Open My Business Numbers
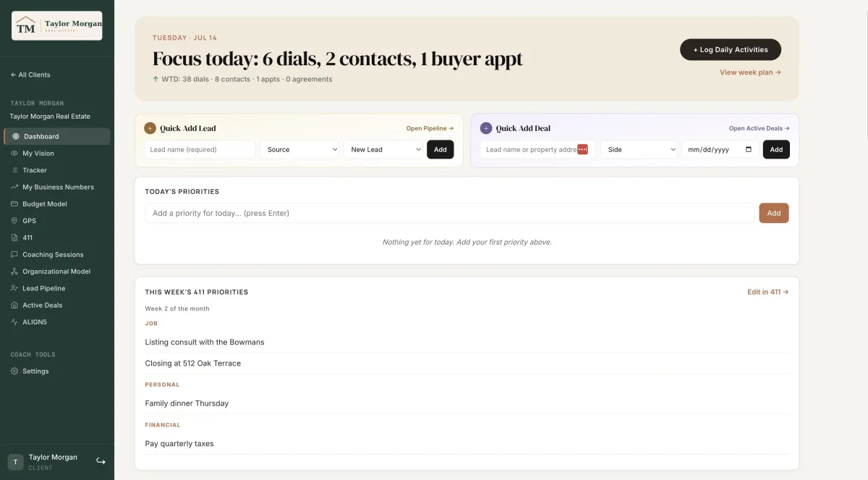Screen dimensions: 868x480 [x=57, y=187]
